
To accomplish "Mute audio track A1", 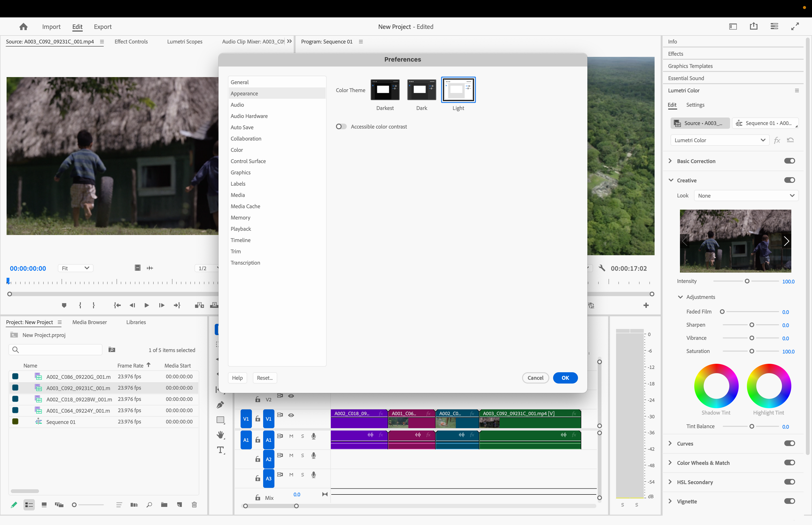I will pyautogui.click(x=291, y=436).
